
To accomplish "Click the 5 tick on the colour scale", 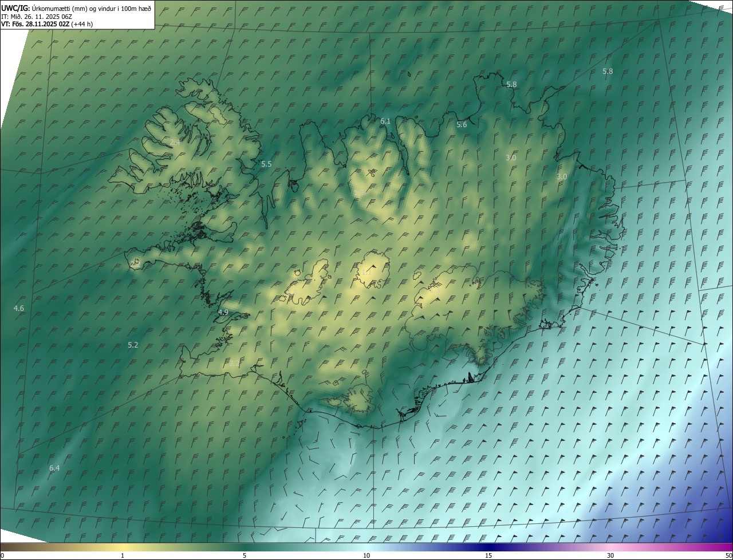I will 245,556.
